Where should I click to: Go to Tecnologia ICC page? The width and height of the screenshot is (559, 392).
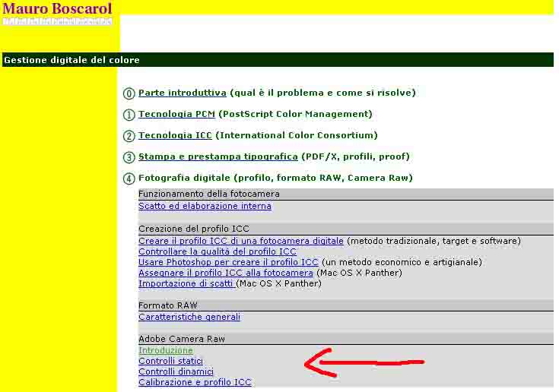(x=175, y=135)
